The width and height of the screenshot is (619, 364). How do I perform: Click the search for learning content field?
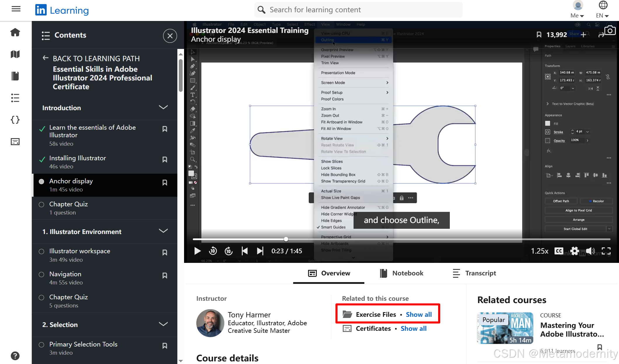click(x=359, y=10)
